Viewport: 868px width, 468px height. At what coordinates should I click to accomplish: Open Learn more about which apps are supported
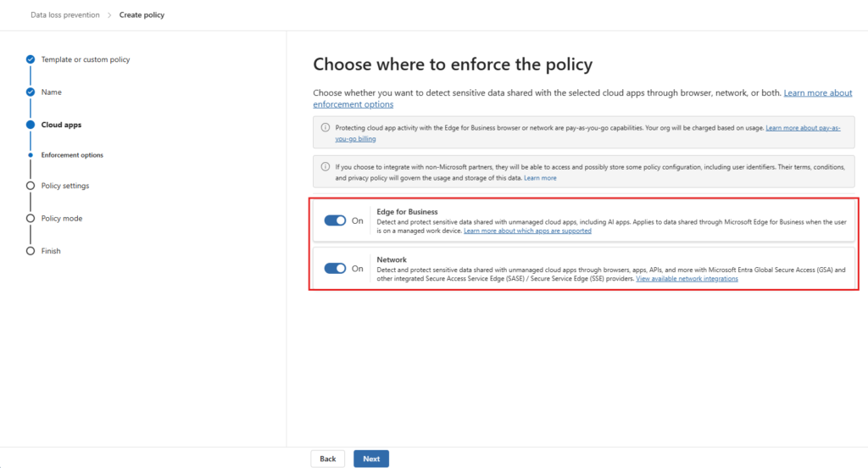click(x=527, y=231)
